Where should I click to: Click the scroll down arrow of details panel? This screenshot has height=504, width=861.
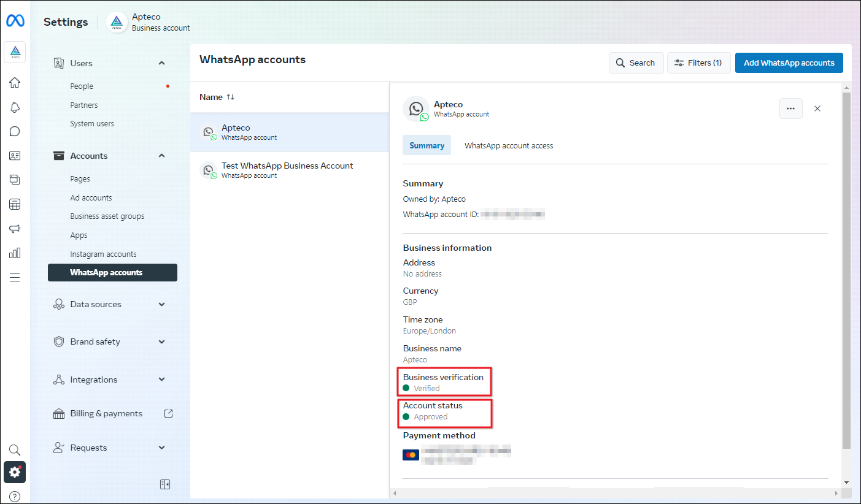coord(846,483)
